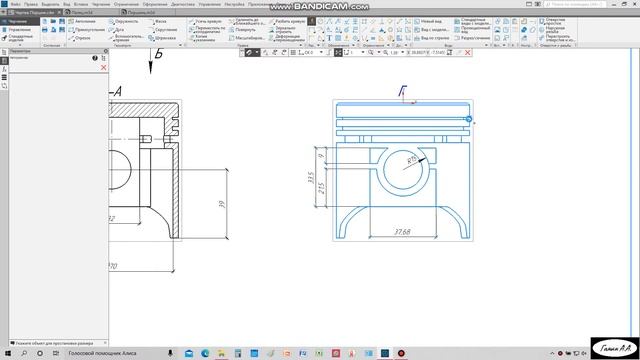Open the СК 0 coordinate system dropdown
The image size is (640, 360).
(x=321, y=53)
